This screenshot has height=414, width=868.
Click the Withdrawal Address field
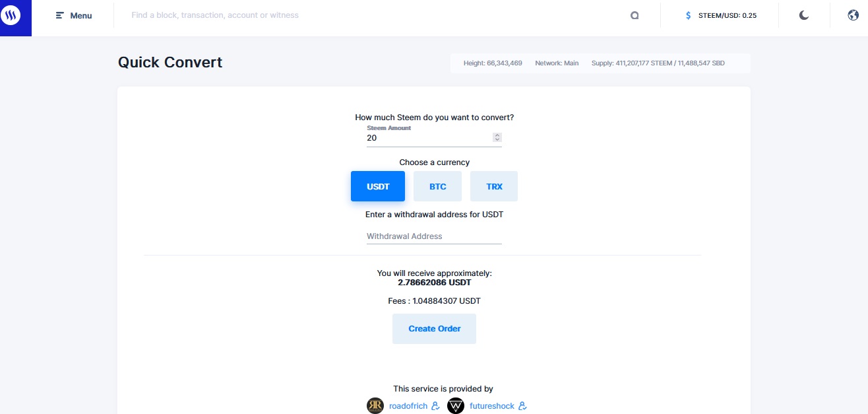434,236
